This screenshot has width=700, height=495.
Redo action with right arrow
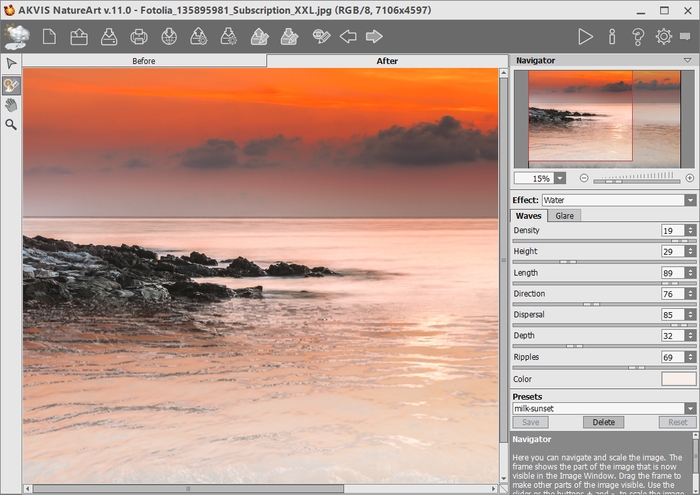click(x=374, y=37)
